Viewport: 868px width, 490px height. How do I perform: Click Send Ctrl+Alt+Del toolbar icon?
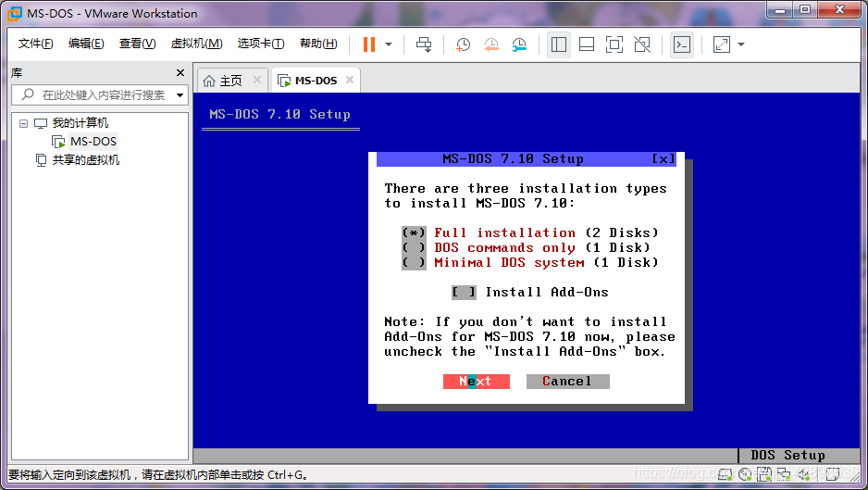click(424, 44)
